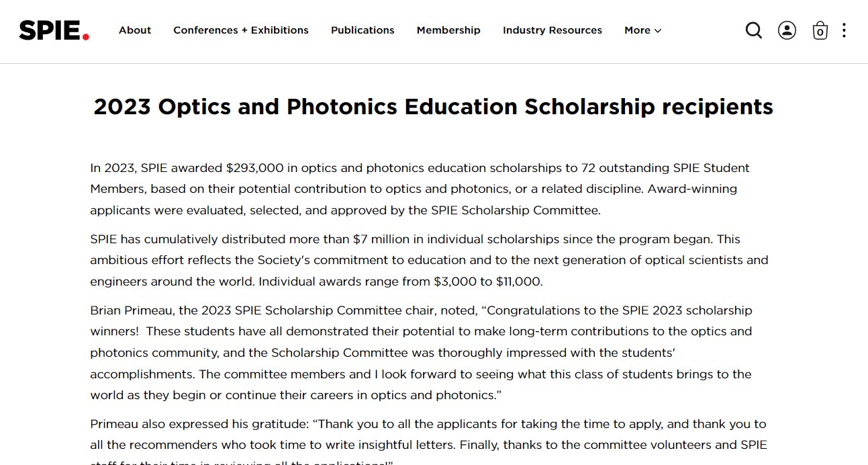The width and height of the screenshot is (868, 465).
Task: Open the three-dot vertical options menu
Action: 844,30
